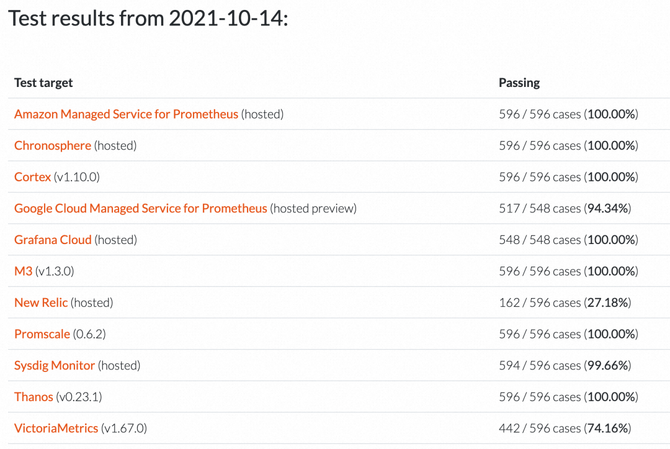Open the VictoriaMetrics link
The width and height of the screenshot is (670, 449).
56,428
